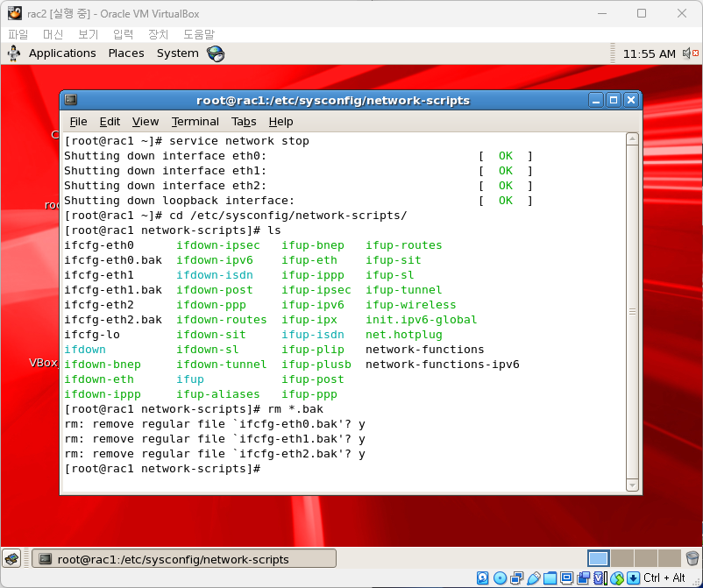Image resolution: width=703 pixels, height=588 pixels.
Task: Open the GNOME Places menu
Action: [126, 53]
